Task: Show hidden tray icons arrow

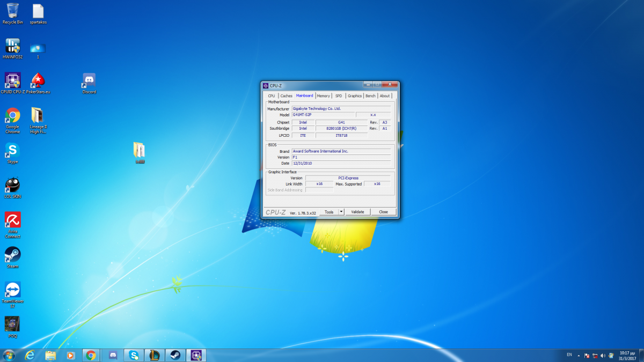Action: tap(578, 356)
